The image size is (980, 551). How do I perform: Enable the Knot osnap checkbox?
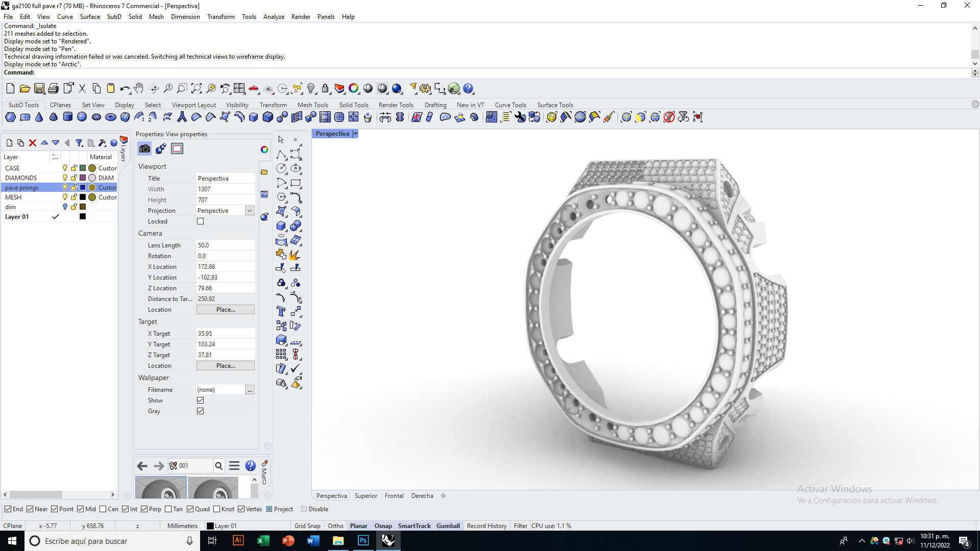click(x=217, y=509)
